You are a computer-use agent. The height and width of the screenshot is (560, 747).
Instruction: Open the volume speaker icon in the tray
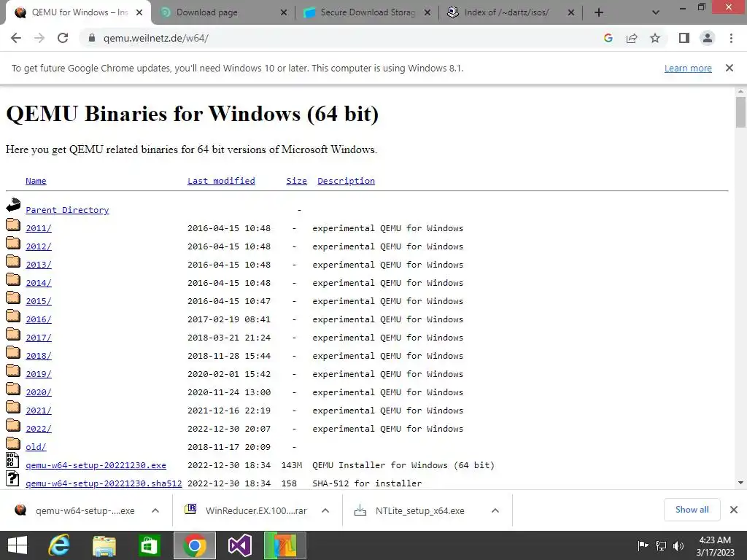click(x=678, y=545)
